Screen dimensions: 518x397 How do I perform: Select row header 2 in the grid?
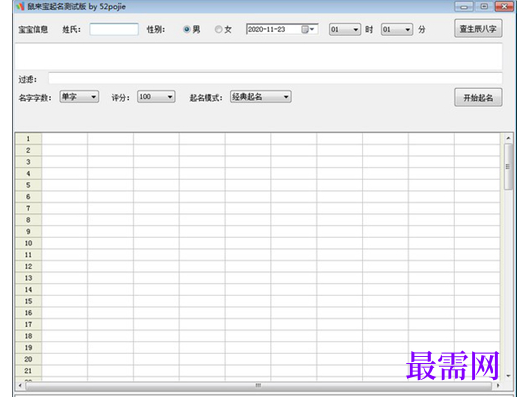click(28, 150)
